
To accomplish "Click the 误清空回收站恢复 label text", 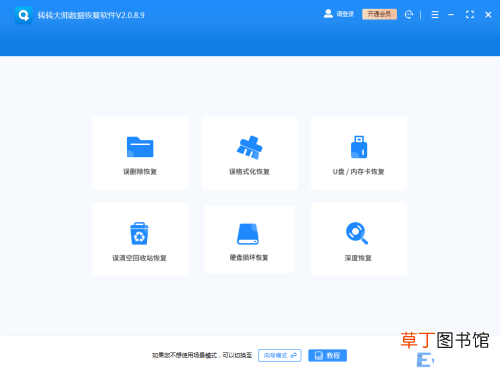I will click(139, 258).
